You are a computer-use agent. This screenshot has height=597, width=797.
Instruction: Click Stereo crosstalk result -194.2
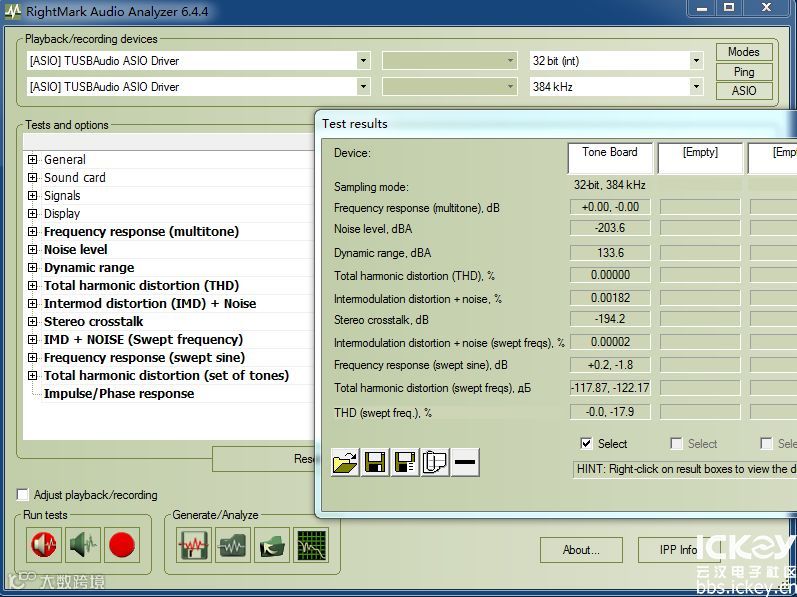610,319
